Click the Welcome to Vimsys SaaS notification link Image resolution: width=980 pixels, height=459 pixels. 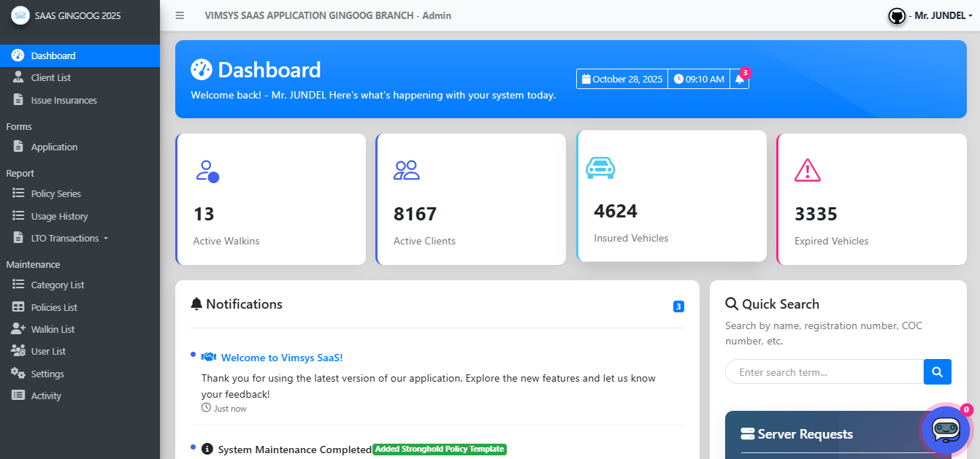tap(281, 357)
